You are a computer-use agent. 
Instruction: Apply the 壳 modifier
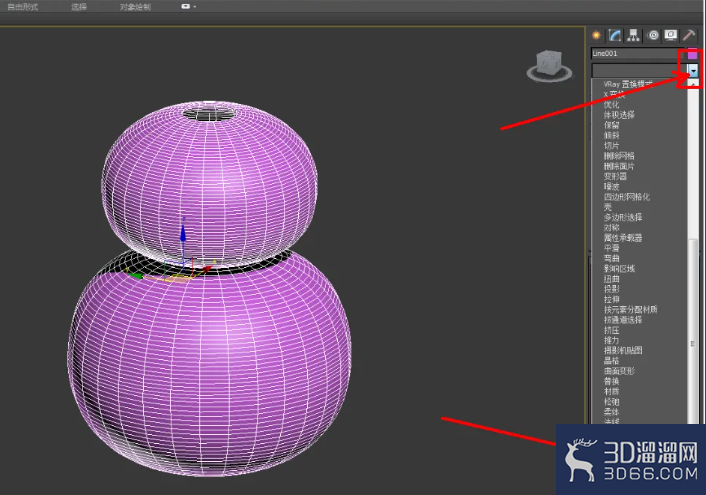pos(607,207)
